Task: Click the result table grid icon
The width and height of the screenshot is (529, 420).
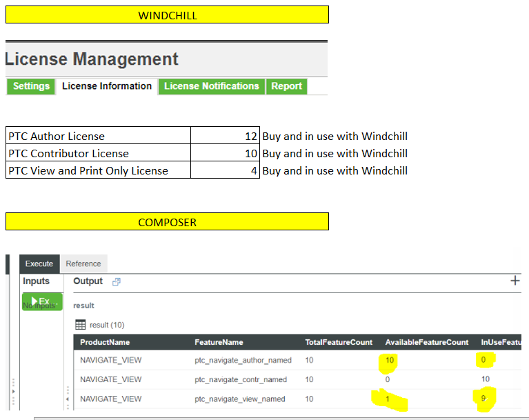Action: click(x=80, y=325)
